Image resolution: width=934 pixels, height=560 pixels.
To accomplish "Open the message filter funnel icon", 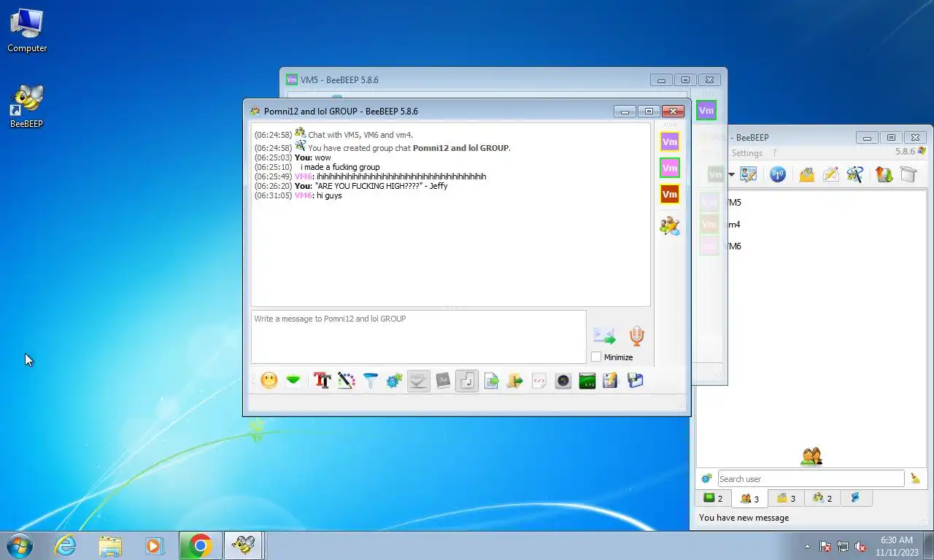I will click(370, 381).
